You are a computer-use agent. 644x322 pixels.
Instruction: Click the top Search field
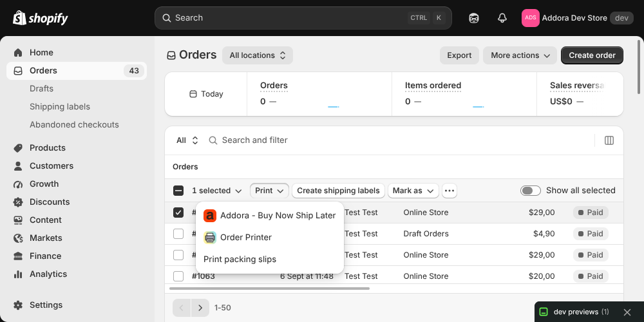303,18
